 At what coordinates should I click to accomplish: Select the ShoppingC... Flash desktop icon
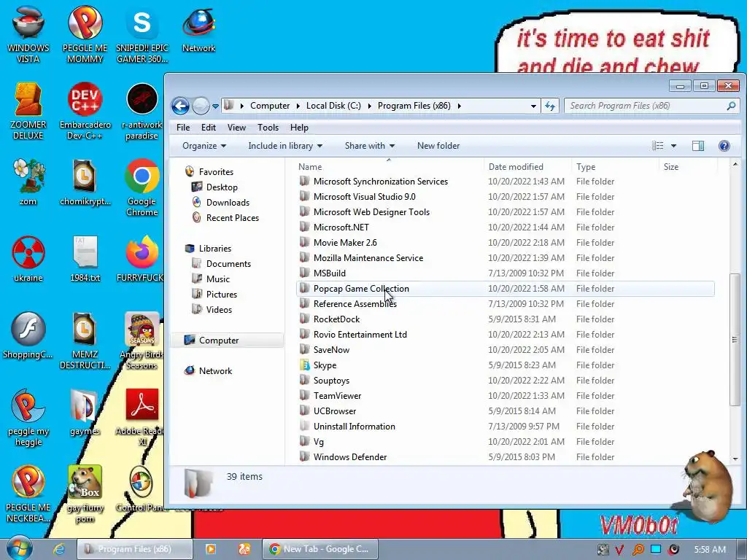[28, 335]
